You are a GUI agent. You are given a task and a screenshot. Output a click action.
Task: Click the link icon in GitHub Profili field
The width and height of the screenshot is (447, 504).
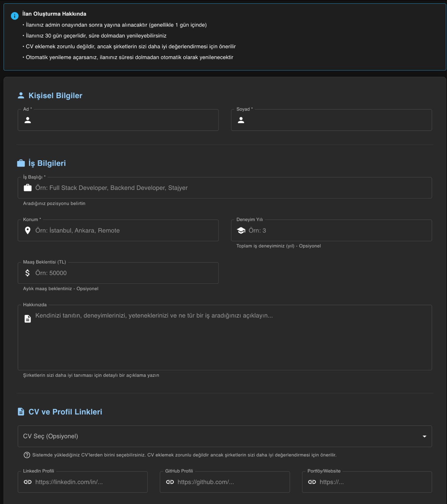[170, 482]
